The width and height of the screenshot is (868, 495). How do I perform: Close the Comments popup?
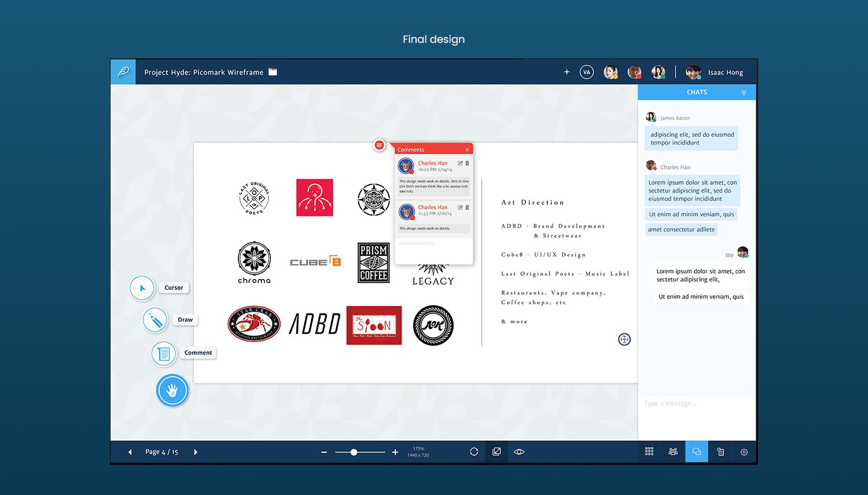468,150
